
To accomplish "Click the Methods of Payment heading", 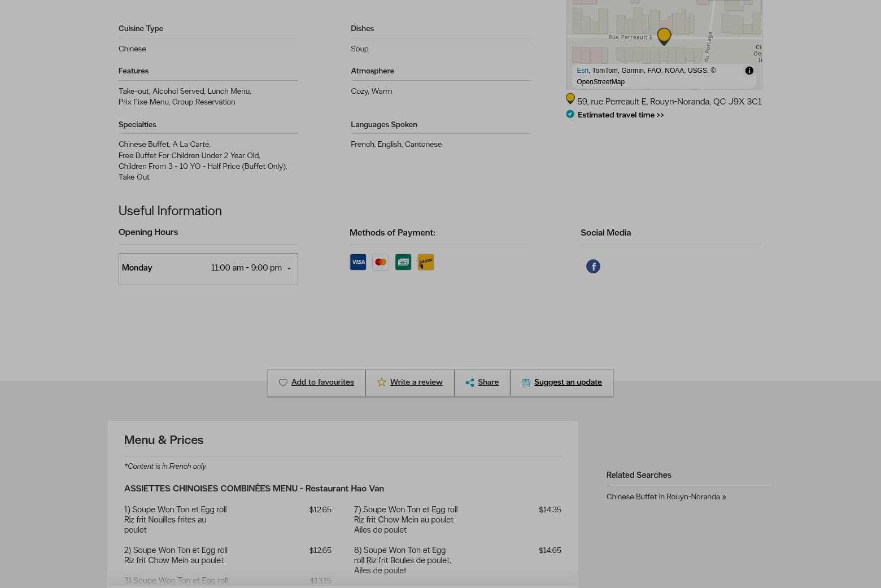I will tap(392, 233).
